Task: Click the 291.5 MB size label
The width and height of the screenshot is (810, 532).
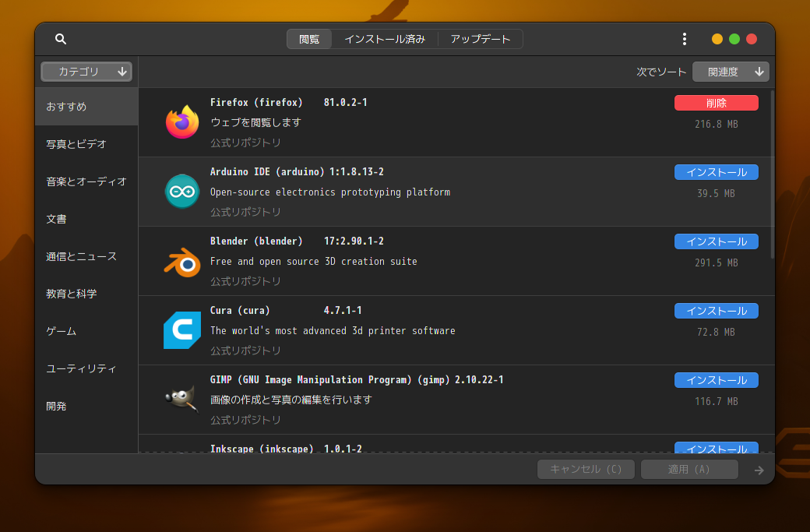Action: point(716,262)
